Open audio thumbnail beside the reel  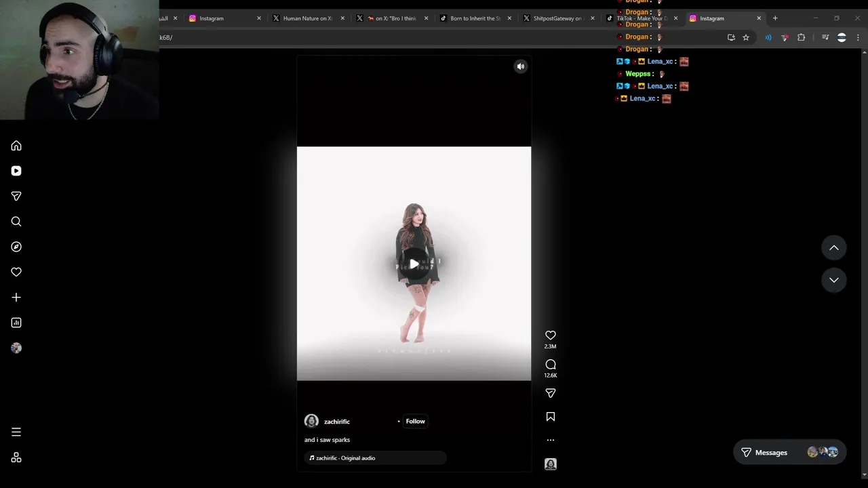pos(550,464)
